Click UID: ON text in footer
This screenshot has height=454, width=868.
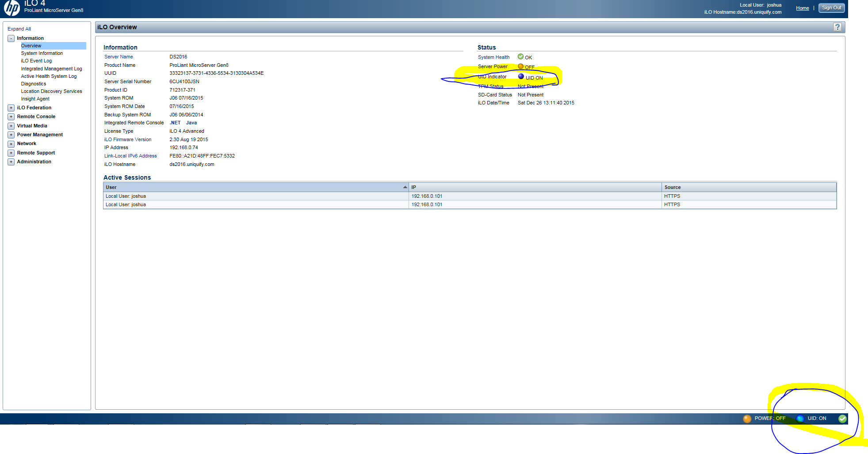tap(817, 418)
